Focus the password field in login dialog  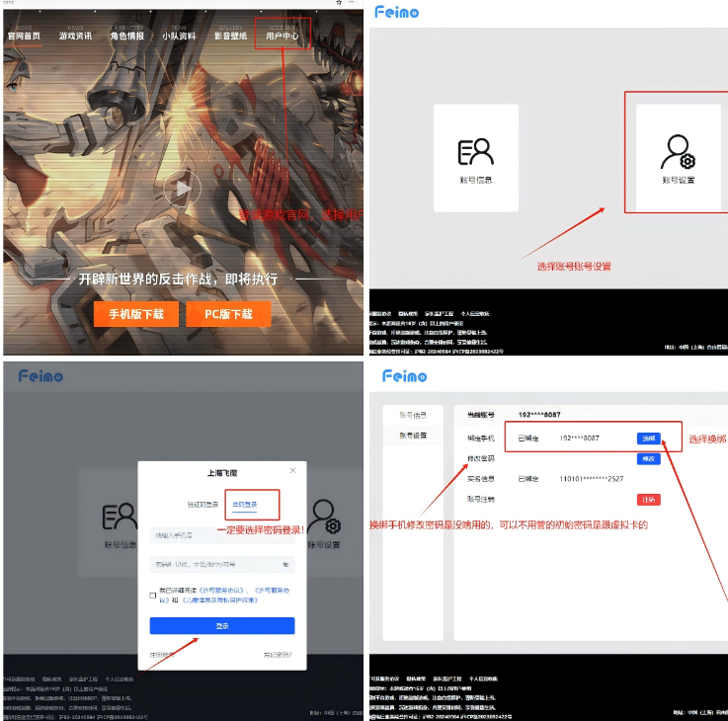[x=222, y=564]
